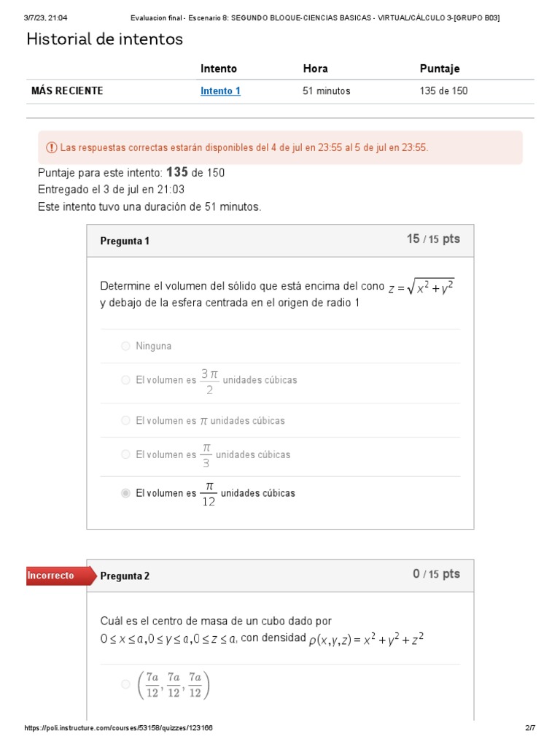The image size is (560, 747).
Task: Click the Pregunta 2 header
Action: [x=125, y=576]
